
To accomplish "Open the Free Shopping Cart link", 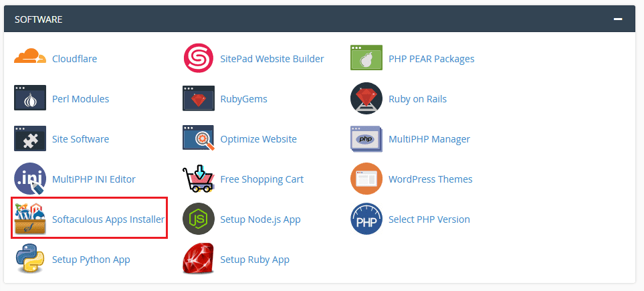I will coord(262,179).
